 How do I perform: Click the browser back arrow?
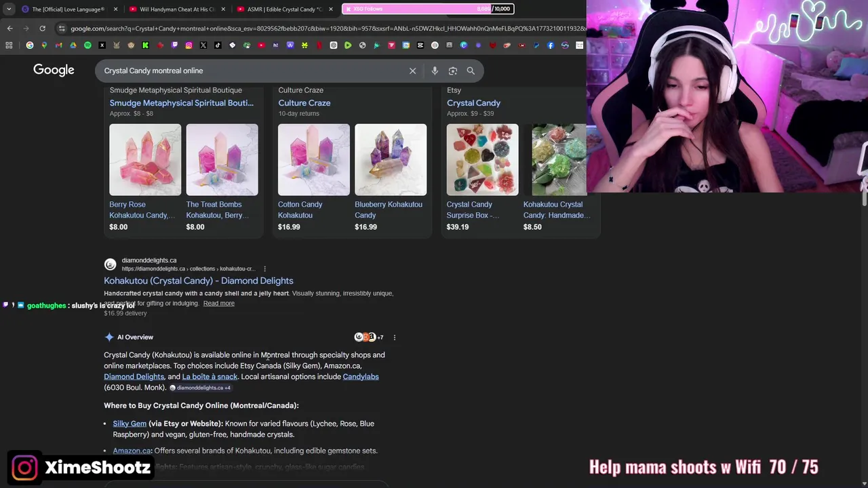[9, 28]
